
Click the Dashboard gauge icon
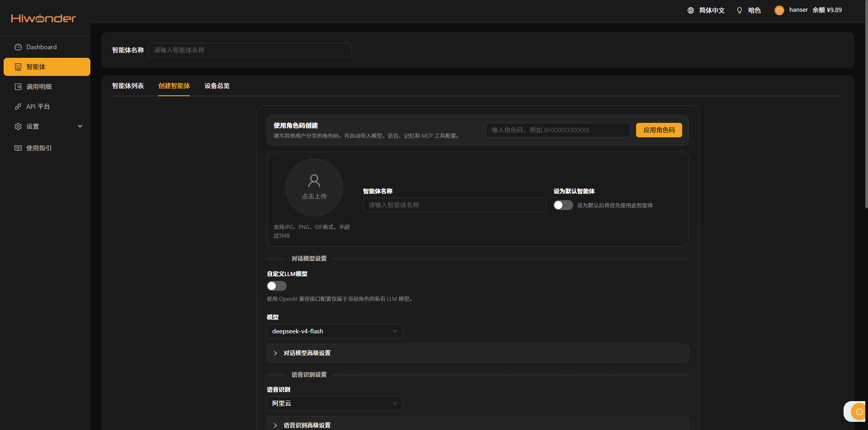[x=18, y=47]
